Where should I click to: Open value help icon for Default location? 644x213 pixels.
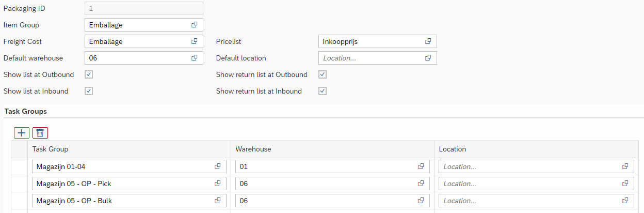(428, 58)
